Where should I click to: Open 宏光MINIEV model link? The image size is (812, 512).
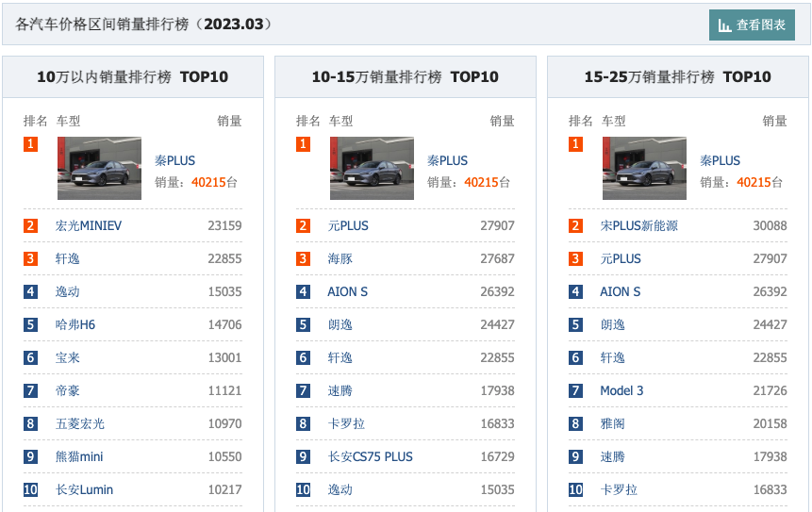(x=89, y=225)
